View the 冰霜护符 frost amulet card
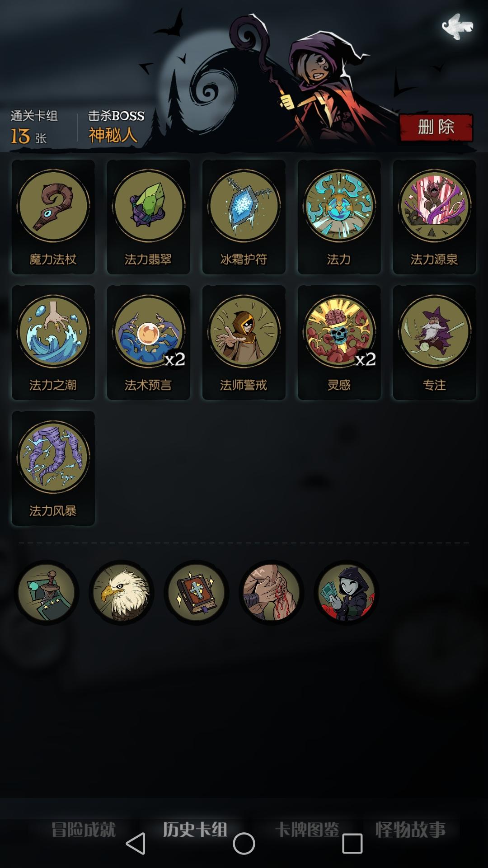Viewport: 488px width, 868px height. pyautogui.click(x=244, y=217)
